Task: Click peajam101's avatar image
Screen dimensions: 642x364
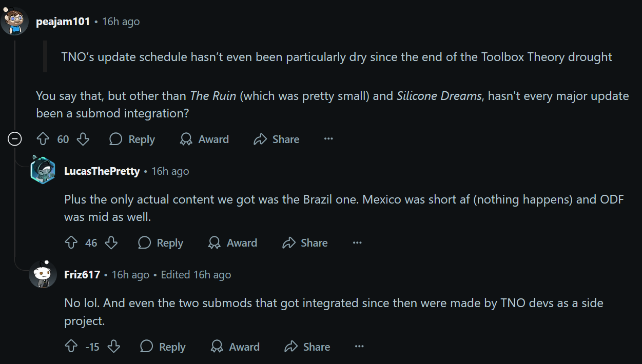Action: pos(15,22)
